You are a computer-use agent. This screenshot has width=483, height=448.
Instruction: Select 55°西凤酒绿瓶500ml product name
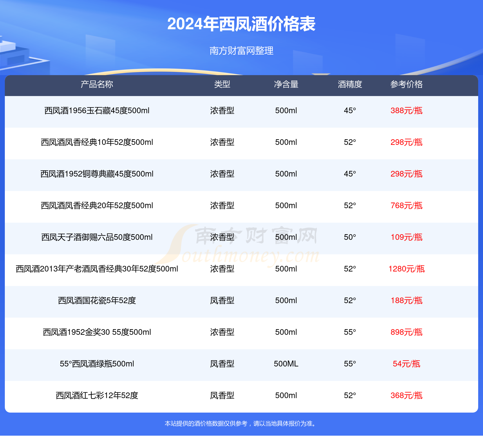[x=97, y=364]
